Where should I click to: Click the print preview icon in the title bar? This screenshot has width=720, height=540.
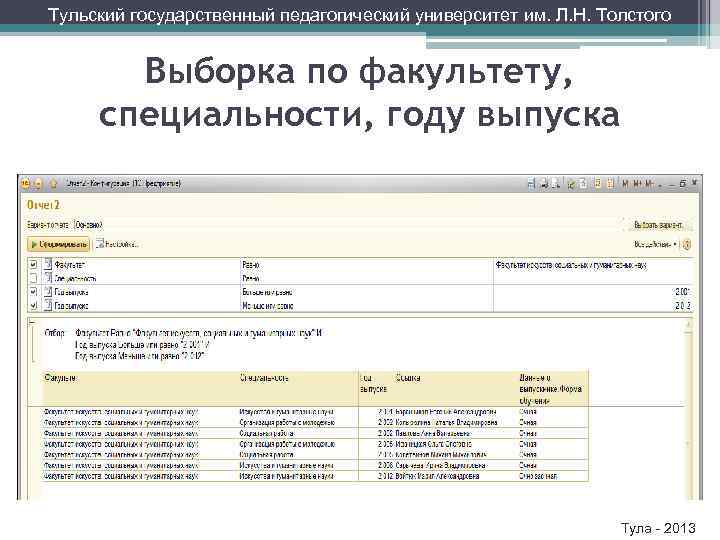556,184
